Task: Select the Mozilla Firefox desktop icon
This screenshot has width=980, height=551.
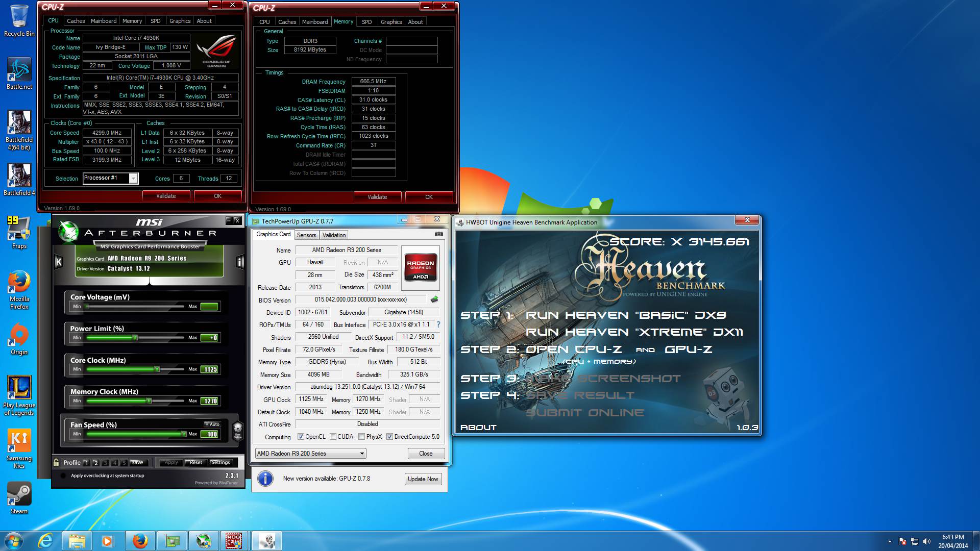Action: (19, 290)
